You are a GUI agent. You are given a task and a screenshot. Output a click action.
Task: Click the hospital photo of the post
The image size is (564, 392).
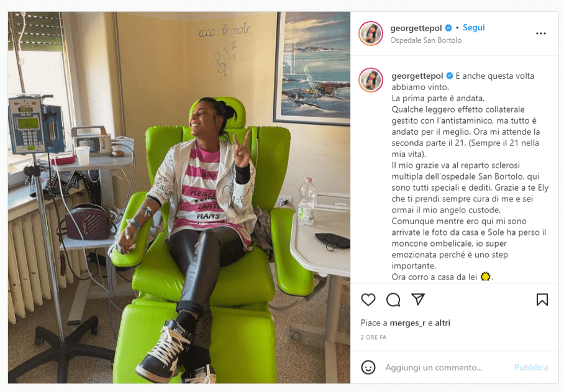tap(179, 198)
